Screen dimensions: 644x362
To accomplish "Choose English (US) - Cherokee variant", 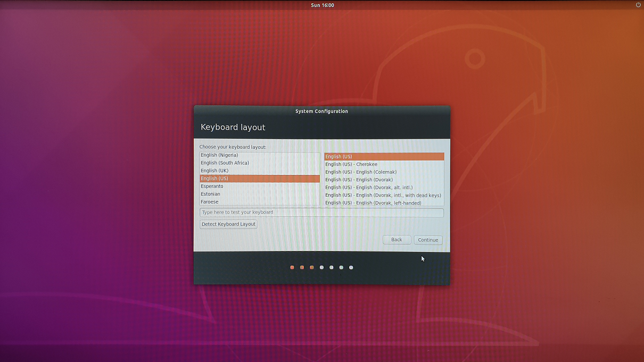I will click(384, 164).
